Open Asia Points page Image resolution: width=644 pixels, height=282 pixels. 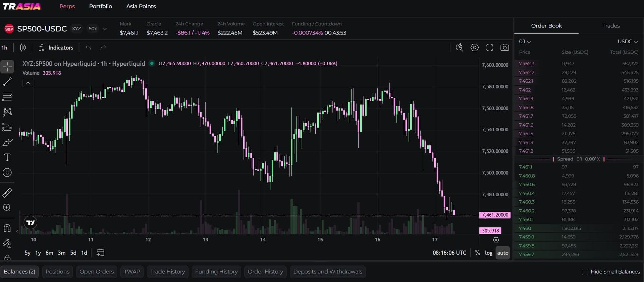141,6
